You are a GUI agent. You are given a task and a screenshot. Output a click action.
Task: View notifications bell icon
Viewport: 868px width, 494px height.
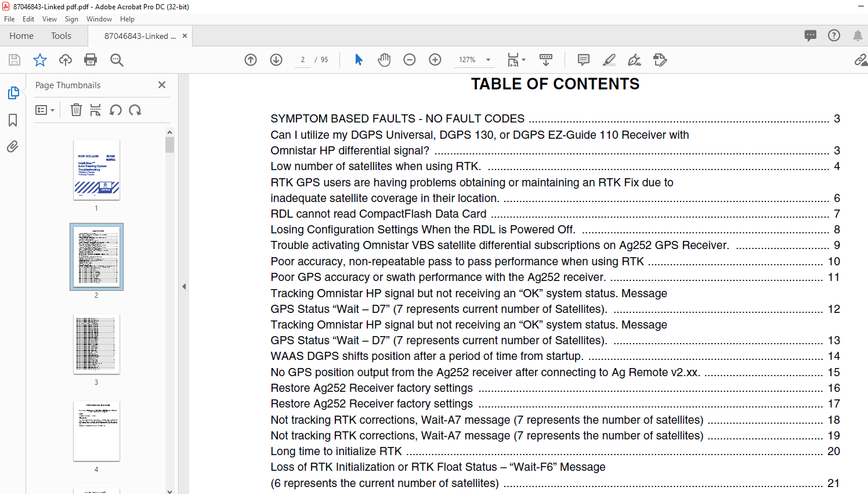(858, 35)
